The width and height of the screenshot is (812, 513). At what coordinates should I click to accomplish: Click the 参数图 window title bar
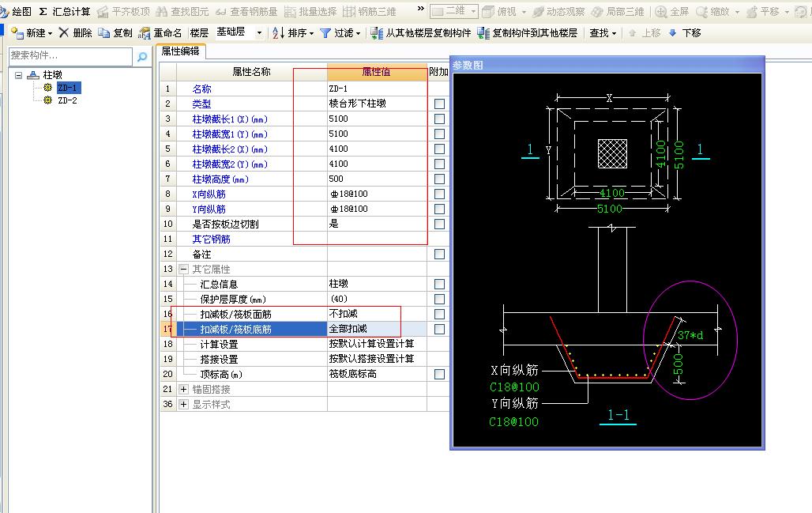607,66
